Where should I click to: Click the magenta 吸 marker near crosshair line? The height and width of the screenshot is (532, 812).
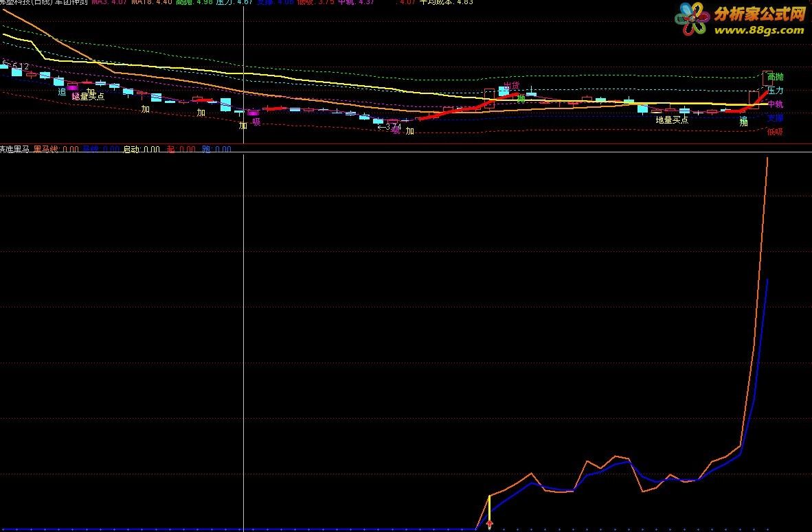point(256,122)
